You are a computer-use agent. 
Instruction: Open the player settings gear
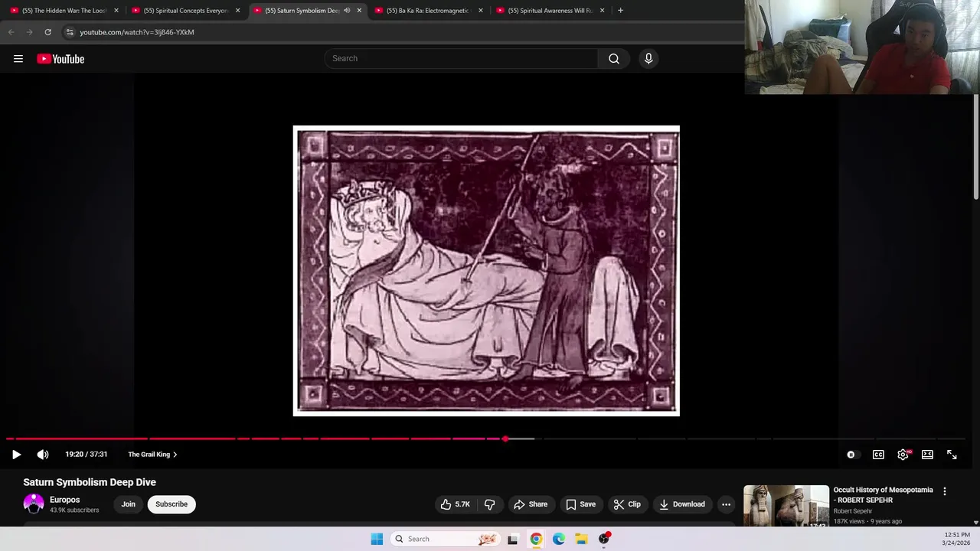click(x=903, y=455)
